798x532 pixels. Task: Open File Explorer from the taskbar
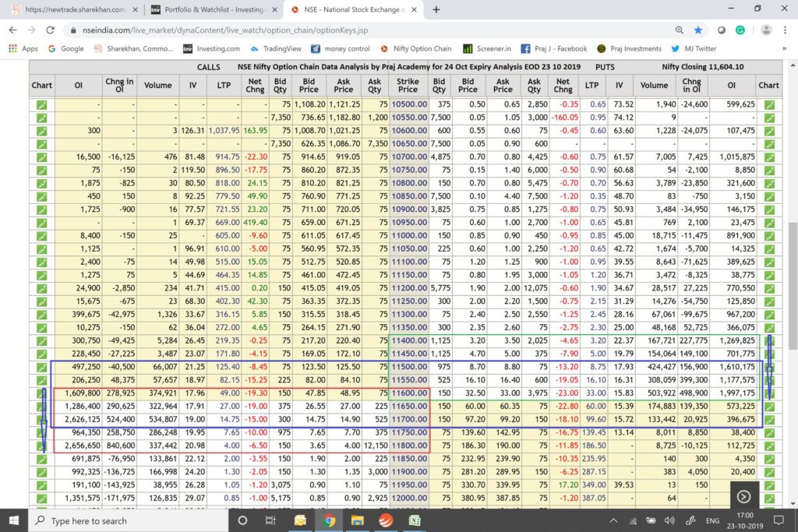click(357, 520)
